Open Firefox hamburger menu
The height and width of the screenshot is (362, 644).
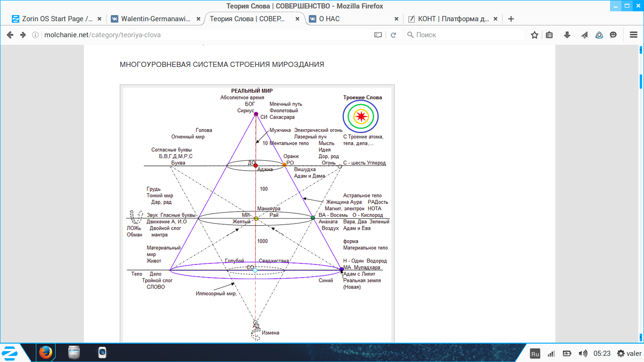(634, 35)
